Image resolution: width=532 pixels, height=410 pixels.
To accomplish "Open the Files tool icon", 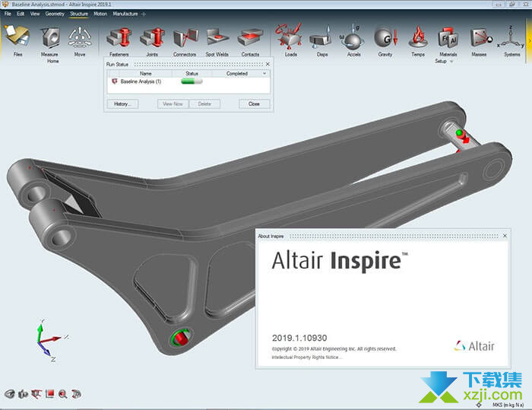I will [x=17, y=37].
